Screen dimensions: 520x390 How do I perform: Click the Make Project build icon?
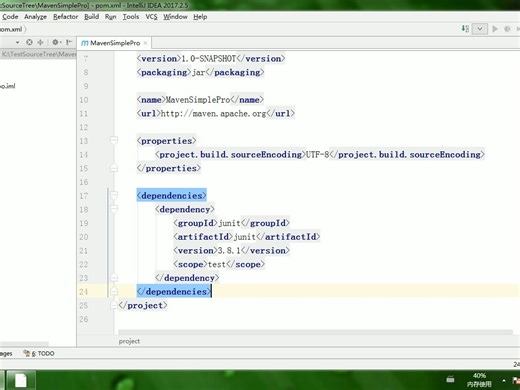(x=465, y=29)
